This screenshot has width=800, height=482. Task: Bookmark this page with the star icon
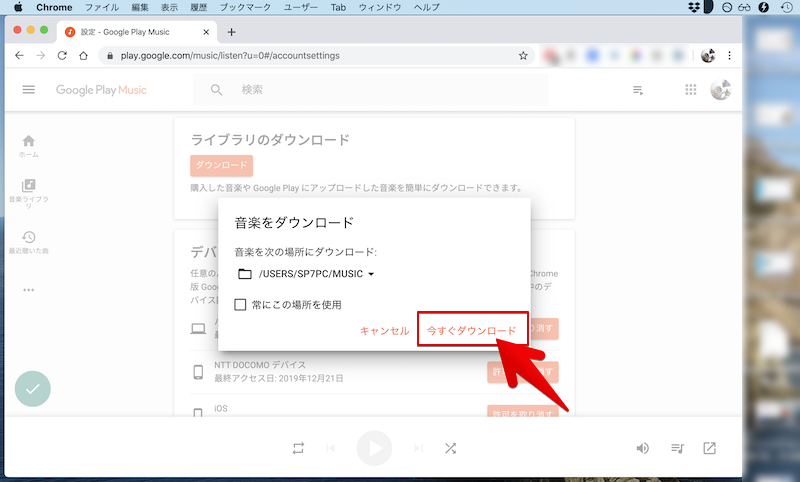(x=523, y=55)
